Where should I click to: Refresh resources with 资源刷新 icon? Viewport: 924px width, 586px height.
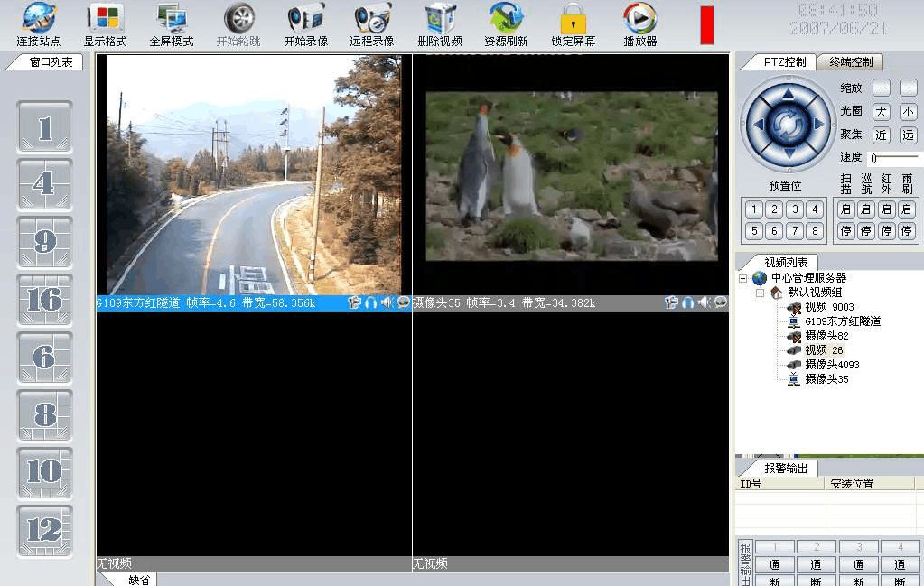click(506, 24)
